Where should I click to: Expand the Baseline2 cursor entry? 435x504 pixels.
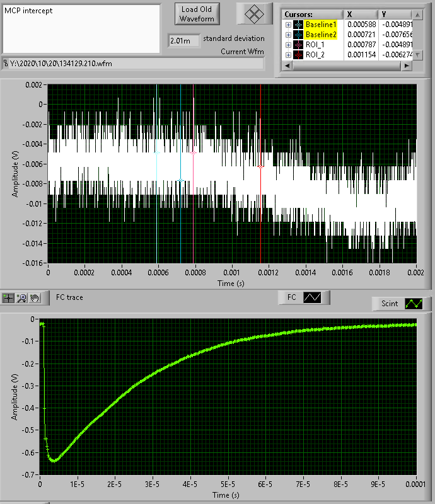coord(288,35)
